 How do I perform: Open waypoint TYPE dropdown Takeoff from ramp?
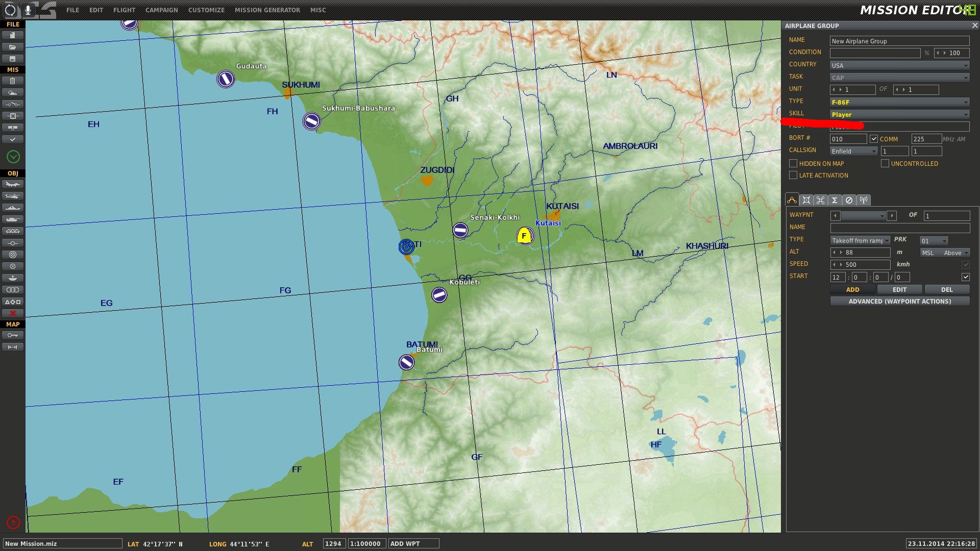pyautogui.click(x=860, y=240)
